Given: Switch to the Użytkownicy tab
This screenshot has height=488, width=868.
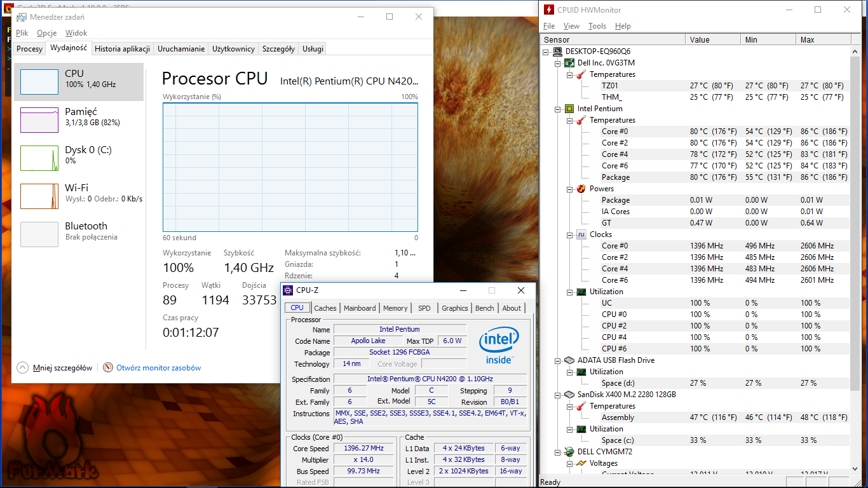Looking at the screenshot, I should click(233, 49).
